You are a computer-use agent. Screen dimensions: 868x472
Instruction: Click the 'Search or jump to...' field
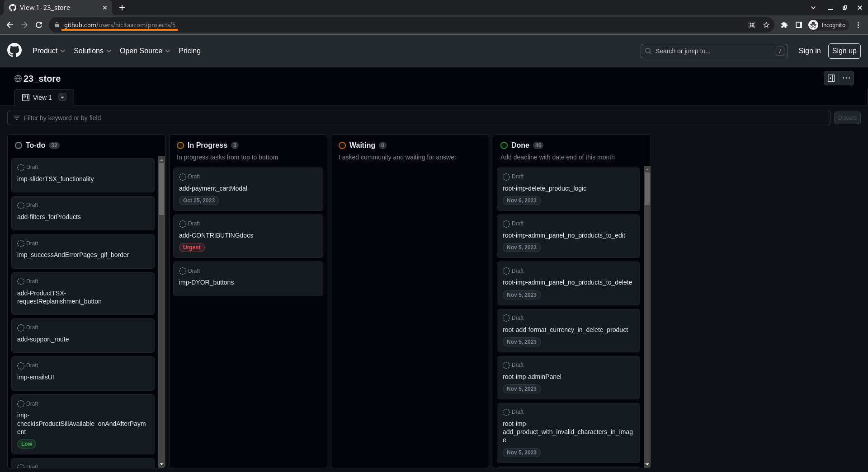(x=714, y=51)
